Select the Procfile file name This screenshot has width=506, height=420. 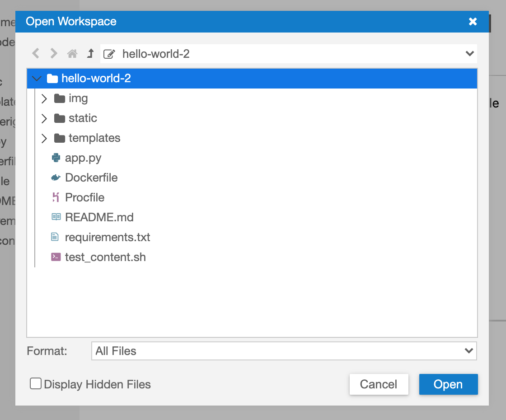tap(85, 197)
